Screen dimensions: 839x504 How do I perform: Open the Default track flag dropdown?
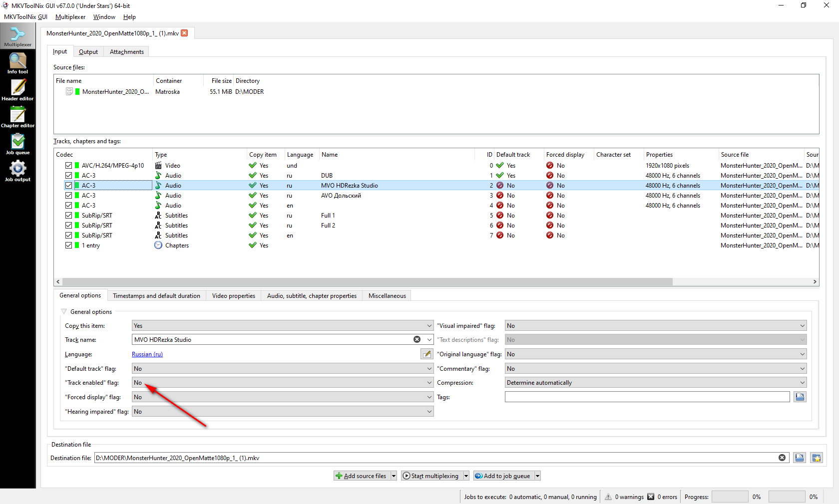point(283,368)
